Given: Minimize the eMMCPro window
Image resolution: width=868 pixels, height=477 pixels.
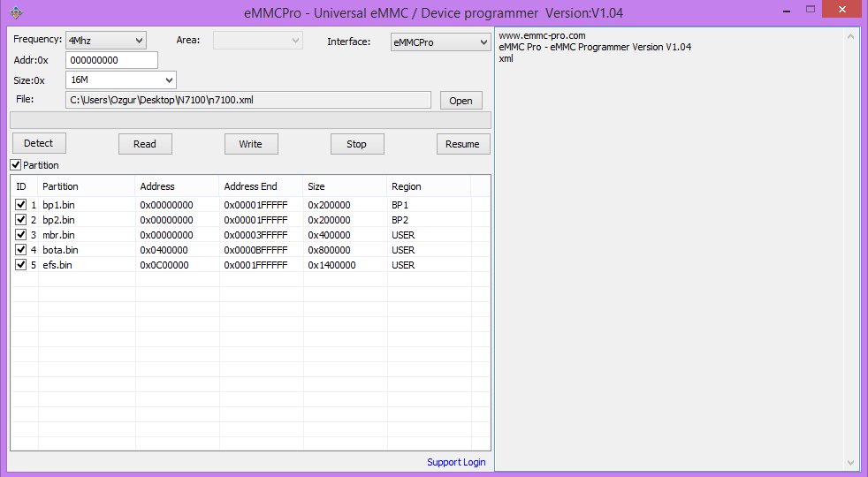Looking at the screenshot, I should tap(787, 10).
